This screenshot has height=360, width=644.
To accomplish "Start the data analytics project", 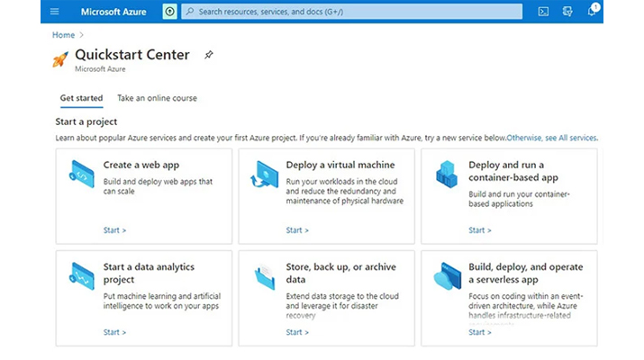I will click(114, 332).
